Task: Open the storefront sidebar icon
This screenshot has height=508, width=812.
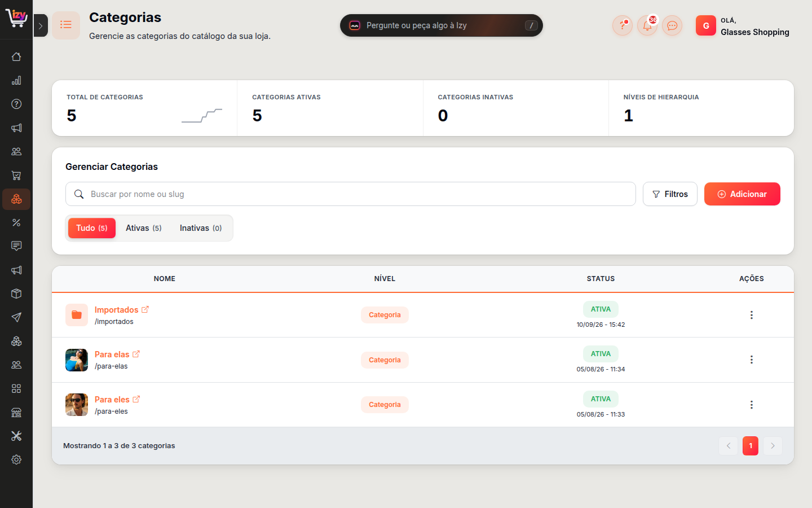Action: (16, 412)
